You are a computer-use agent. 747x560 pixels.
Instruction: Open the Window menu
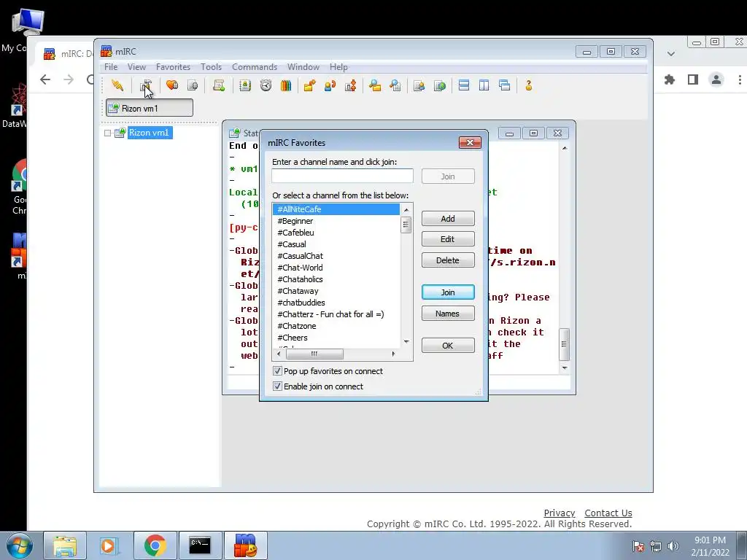pyautogui.click(x=303, y=67)
